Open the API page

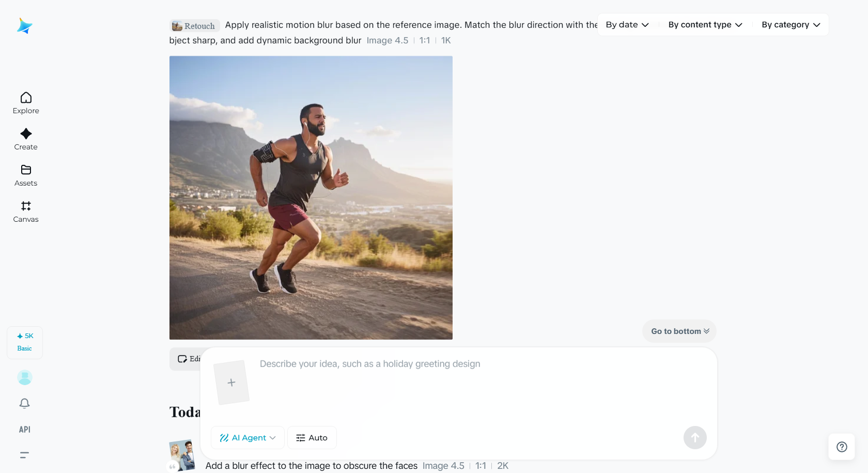25,430
